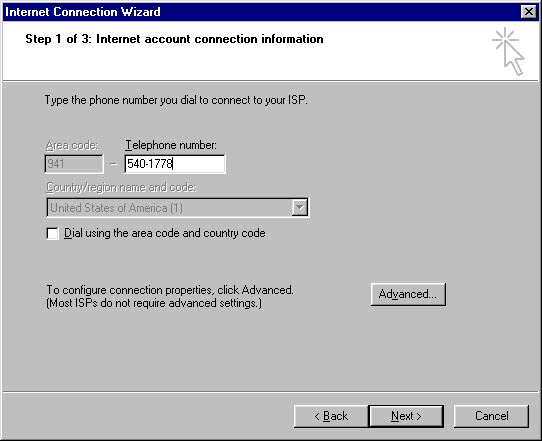Click the Telephone number label
The width and height of the screenshot is (542, 441).
tap(171, 145)
